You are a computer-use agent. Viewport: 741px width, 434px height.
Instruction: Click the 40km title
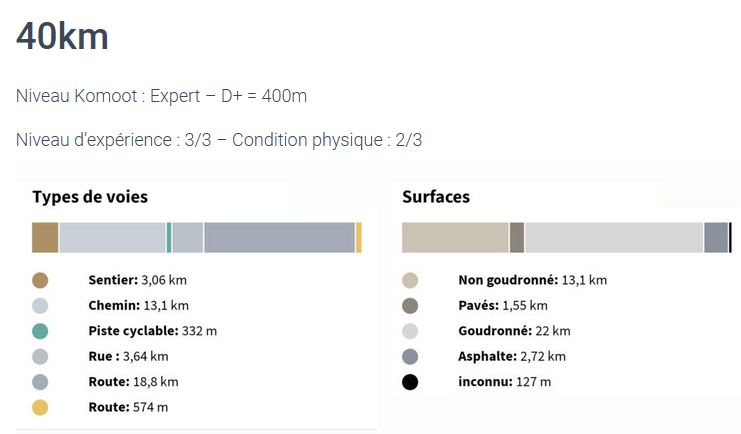[x=62, y=36]
